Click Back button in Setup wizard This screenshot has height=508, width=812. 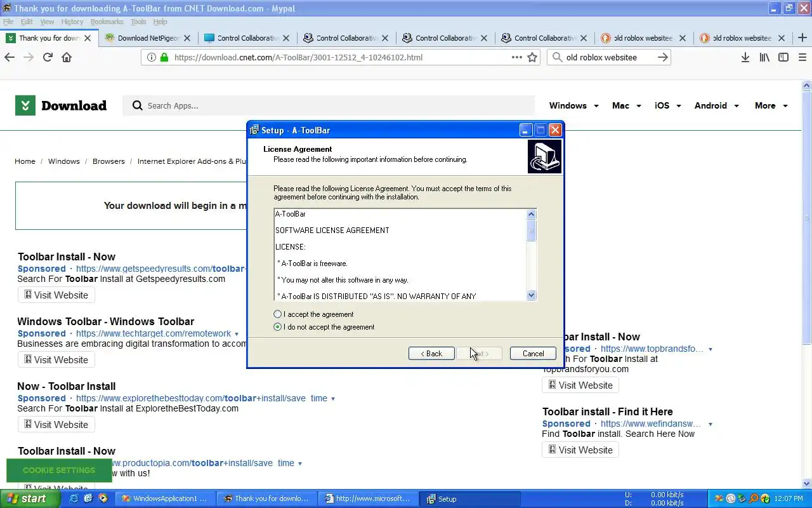click(431, 354)
